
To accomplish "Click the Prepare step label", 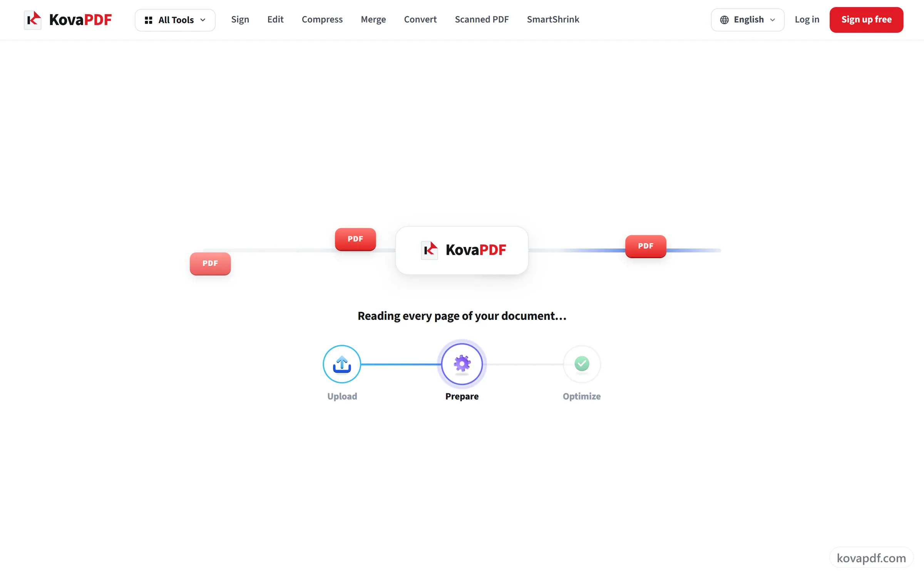I will (462, 396).
